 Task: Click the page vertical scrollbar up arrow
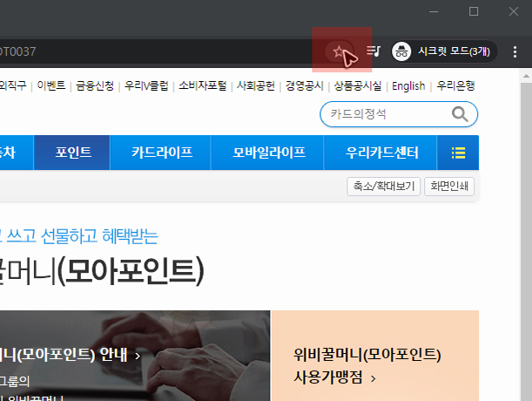(x=526, y=76)
